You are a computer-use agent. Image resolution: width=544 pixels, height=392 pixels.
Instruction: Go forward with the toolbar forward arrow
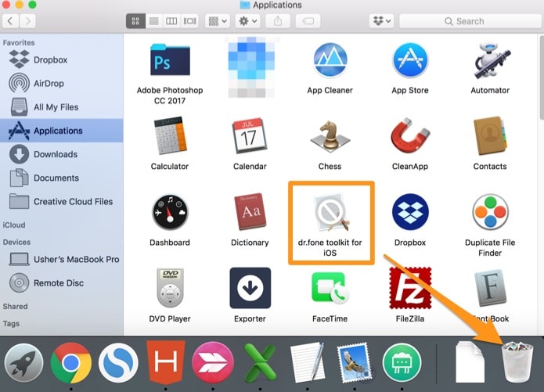27,21
